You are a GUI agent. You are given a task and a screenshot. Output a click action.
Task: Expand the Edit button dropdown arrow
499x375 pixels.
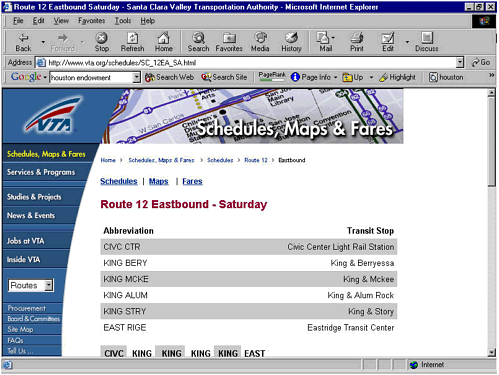tap(407, 42)
